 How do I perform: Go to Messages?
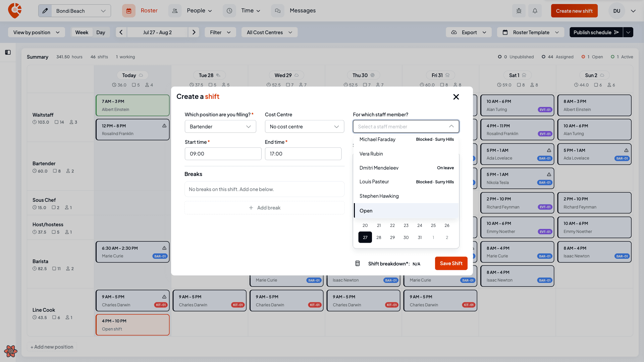pyautogui.click(x=303, y=10)
